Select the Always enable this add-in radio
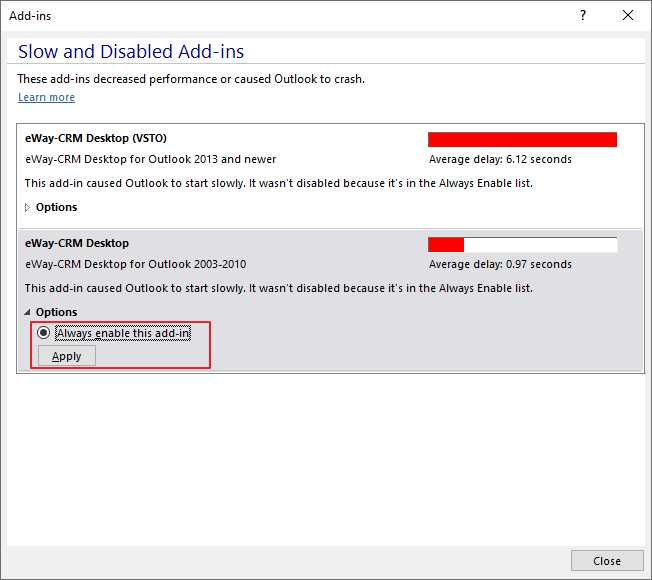 pos(43,333)
